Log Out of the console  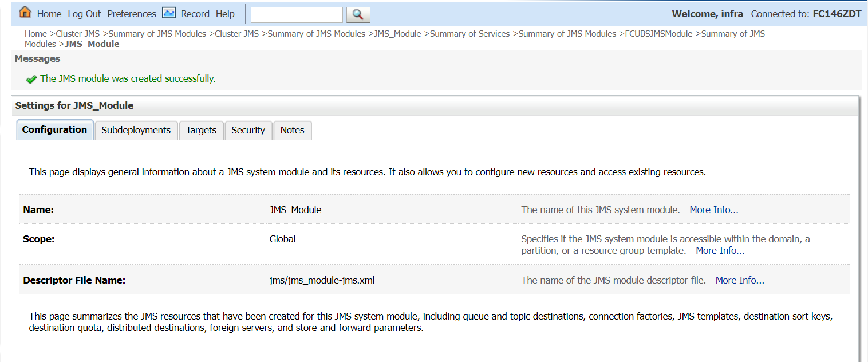pos(84,14)
